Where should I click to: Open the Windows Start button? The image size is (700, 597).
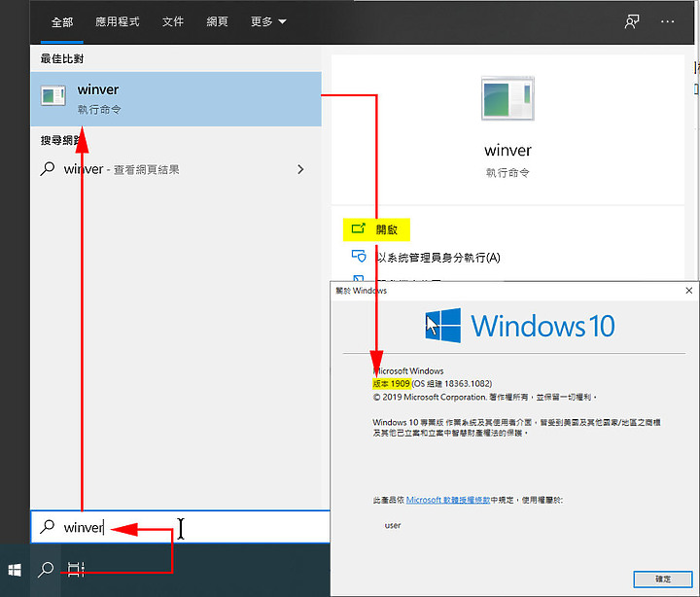click(15, 570)
